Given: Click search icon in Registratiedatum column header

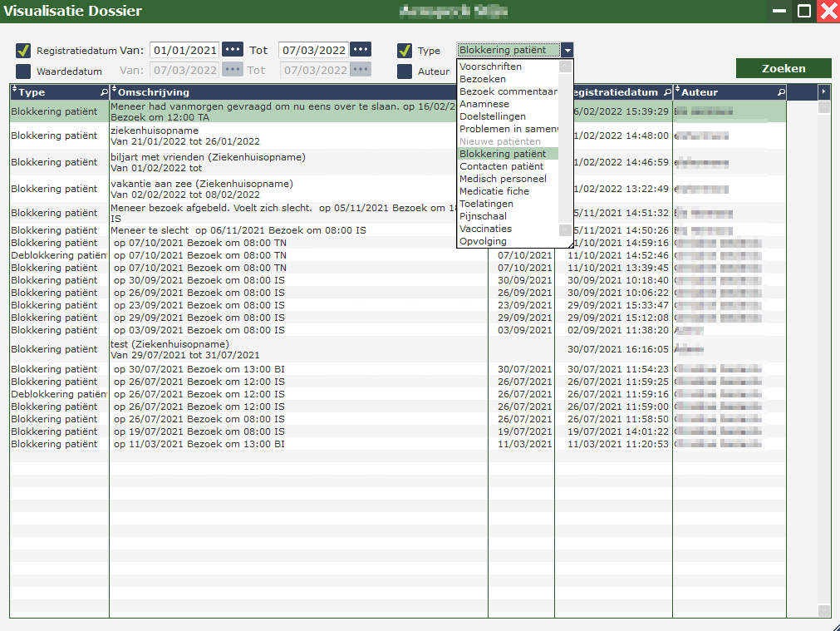Looking at the screenshot, I should (x=666, y=92).
